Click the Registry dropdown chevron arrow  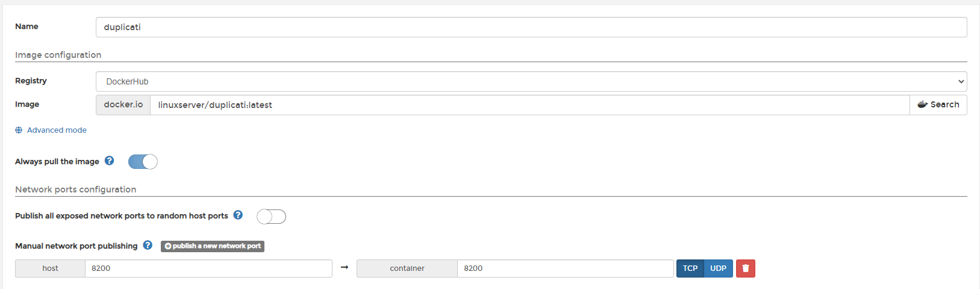[x=961, y=81]
